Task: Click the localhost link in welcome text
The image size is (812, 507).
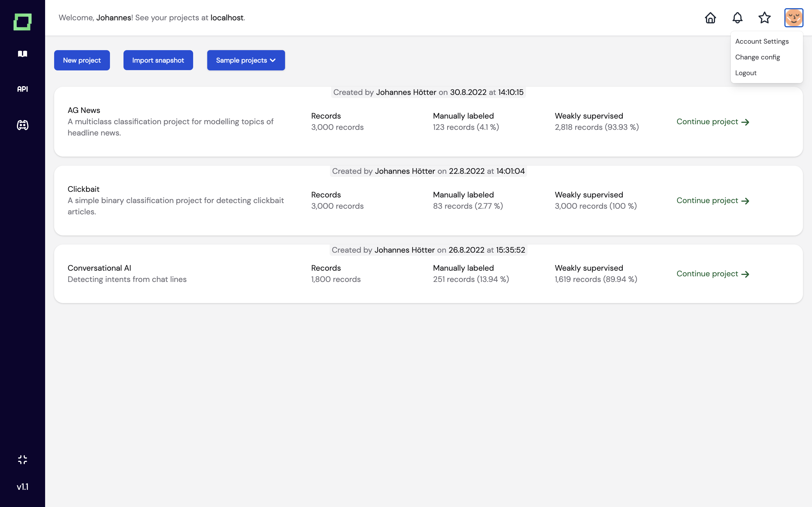Action: [x=227, y=18]
